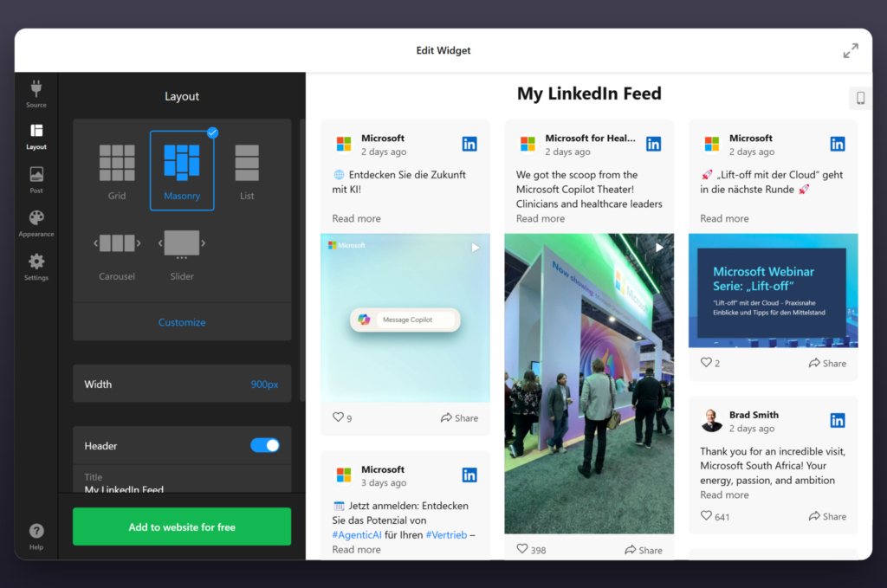Click the heart icon on the Webinar post
Image resolution: width=887 pixels, height=588 pixels.
click(705, 363)
